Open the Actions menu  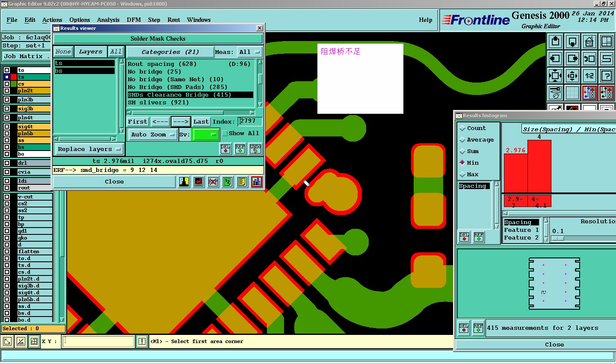coord(52,20)
